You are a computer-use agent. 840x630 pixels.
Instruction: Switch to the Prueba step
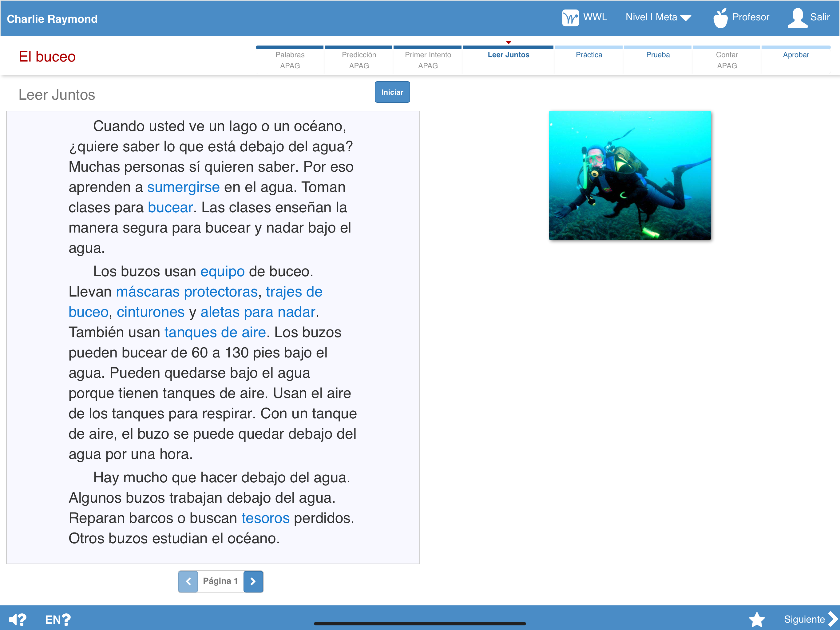coord(658,55)
